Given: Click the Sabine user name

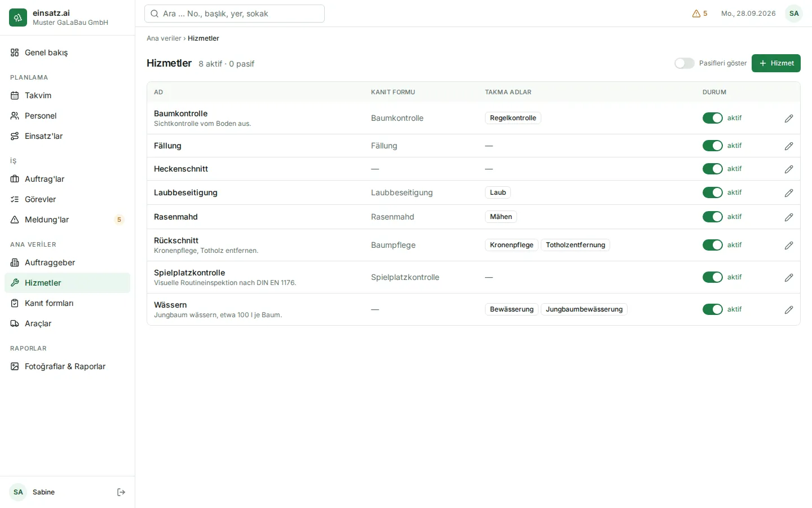Looking at the screenshot, I should (x=43, y=492).
